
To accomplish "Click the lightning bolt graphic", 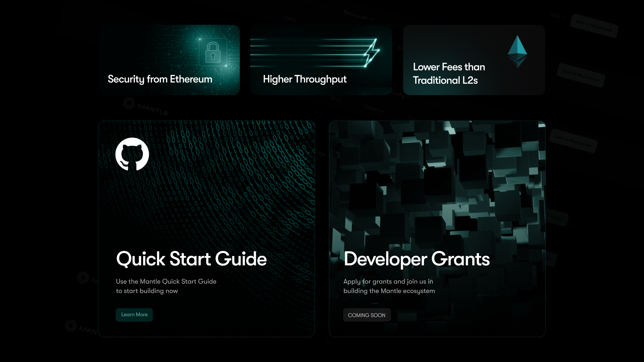I will point(372,52).
